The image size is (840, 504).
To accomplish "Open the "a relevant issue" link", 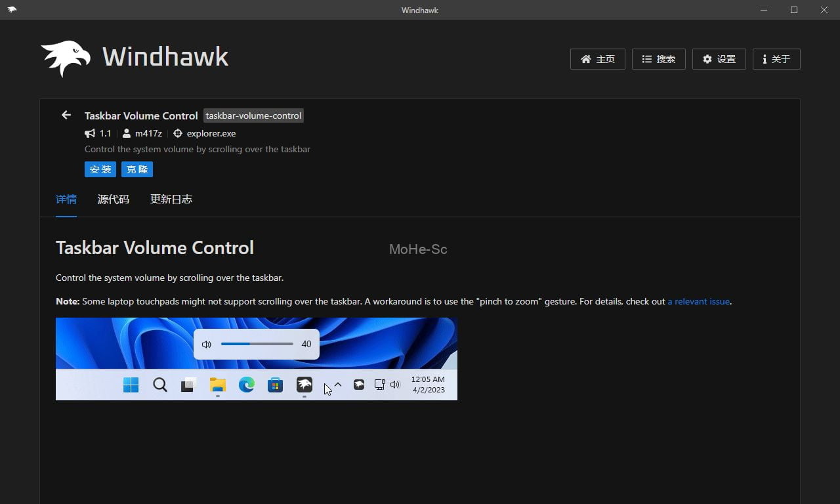I will (x=698, y=302).
